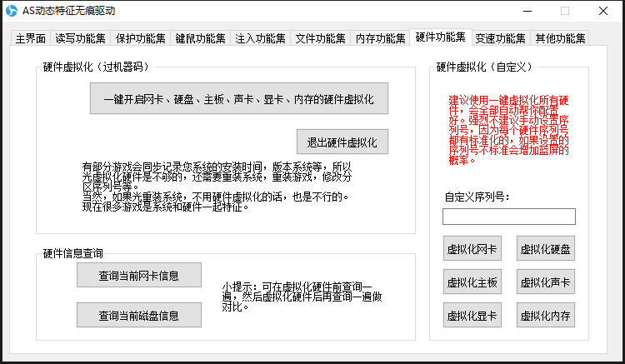Screen dimensions: 625x364
Task: Open the 读写功能集 tab
Action: [80, 38]
